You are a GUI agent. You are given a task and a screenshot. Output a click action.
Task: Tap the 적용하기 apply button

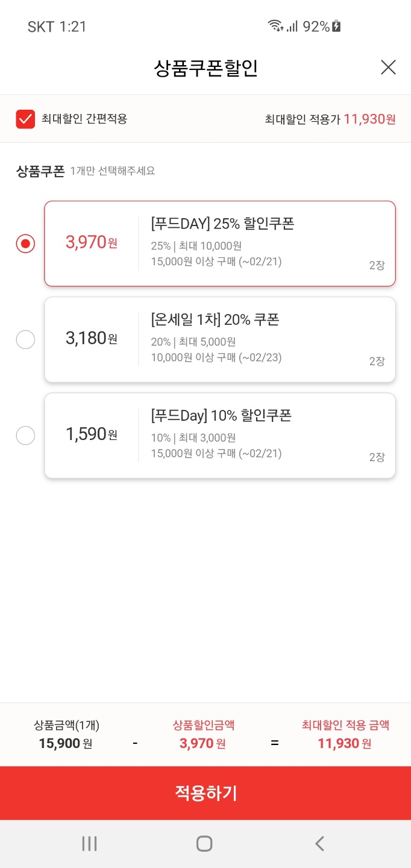pyautogui.click(x=205, y=793)
